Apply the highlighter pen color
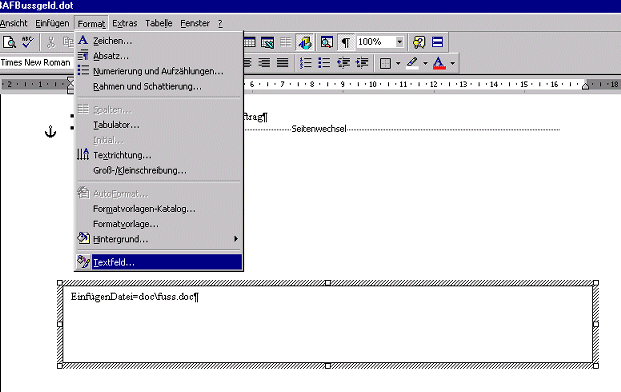This screenshot has width=621, height=392. [x=412, y=63]
